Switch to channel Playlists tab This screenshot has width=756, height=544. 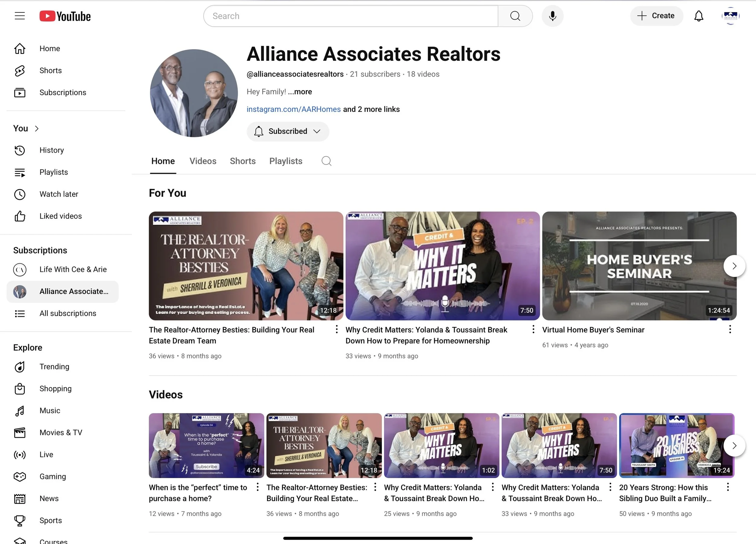click(x=286, y=161)
